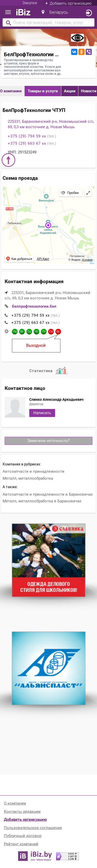
Task: Click the Славянка school clothing banner
Action: 49,560
